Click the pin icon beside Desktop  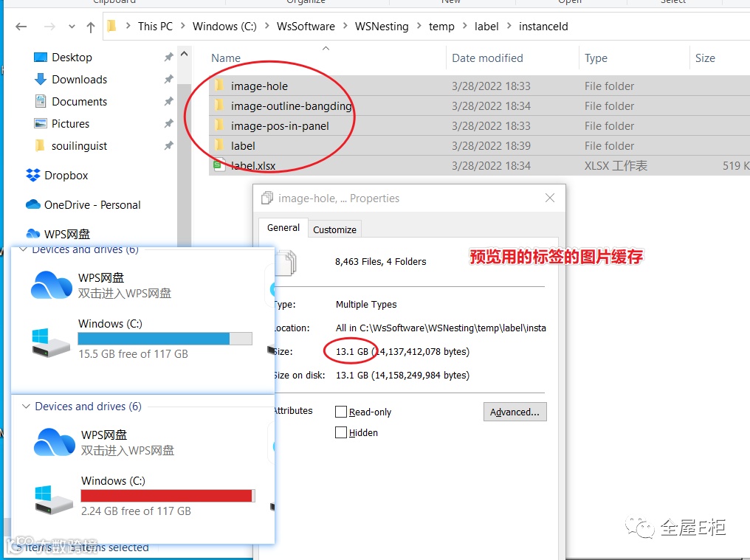coord(168,58)
